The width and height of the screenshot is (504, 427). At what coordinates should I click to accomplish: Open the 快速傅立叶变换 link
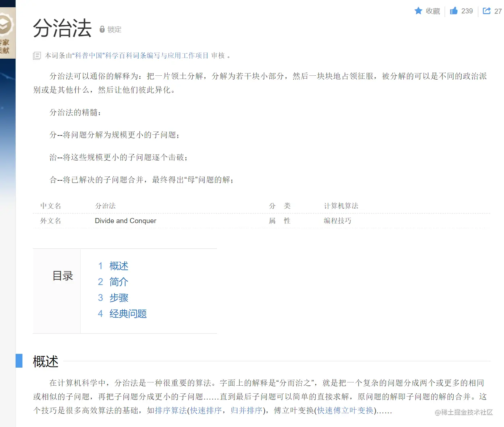click(x=345, y=410)
